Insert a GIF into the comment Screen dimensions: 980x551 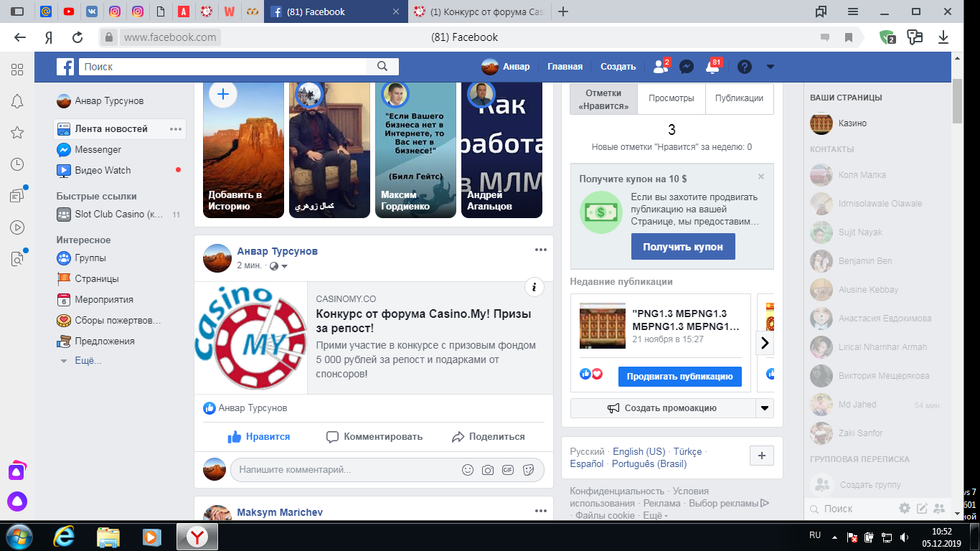[508, 470]
